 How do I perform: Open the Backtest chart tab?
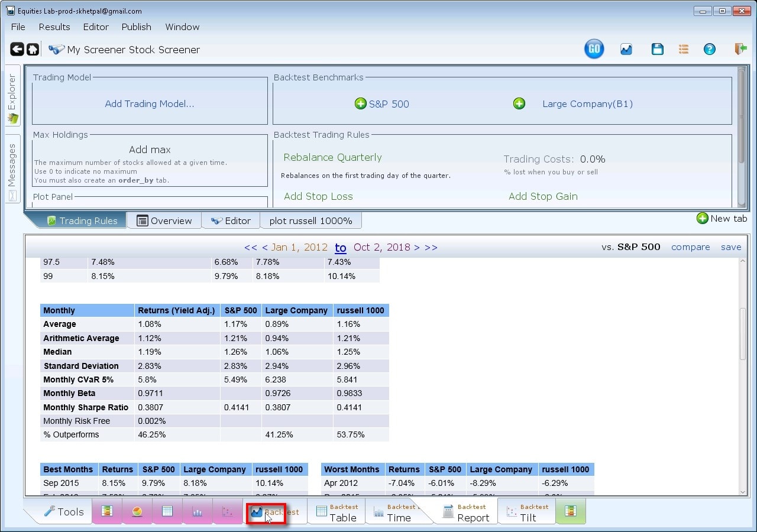pyautogui.click(x=275, y=512)
